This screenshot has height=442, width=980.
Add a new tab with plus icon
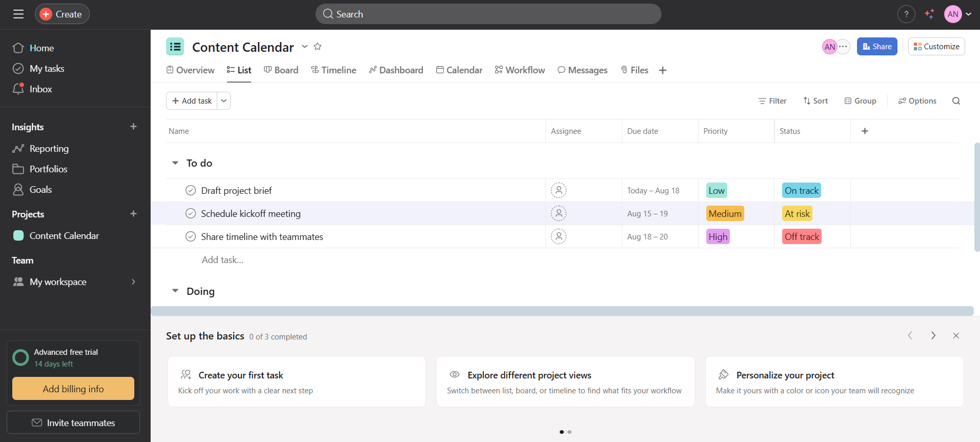coord(663,70)
